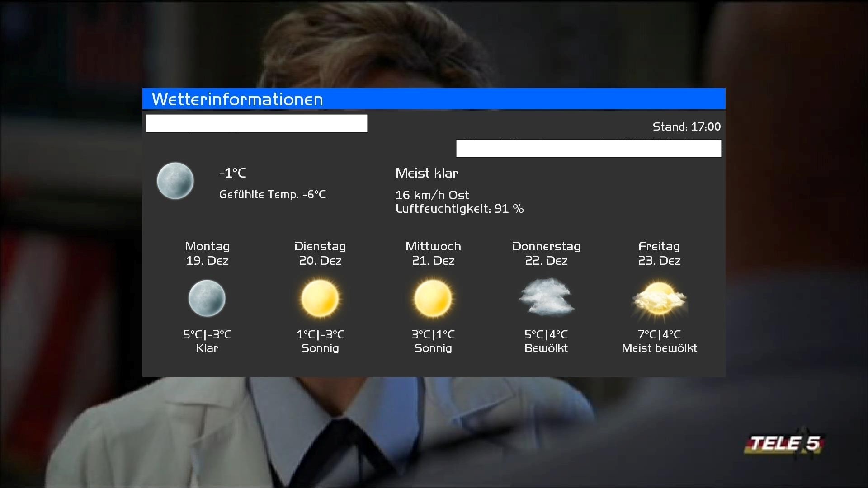
Task: Click the Wetterinformationen title bar
Action: click(x=434, y=99)
